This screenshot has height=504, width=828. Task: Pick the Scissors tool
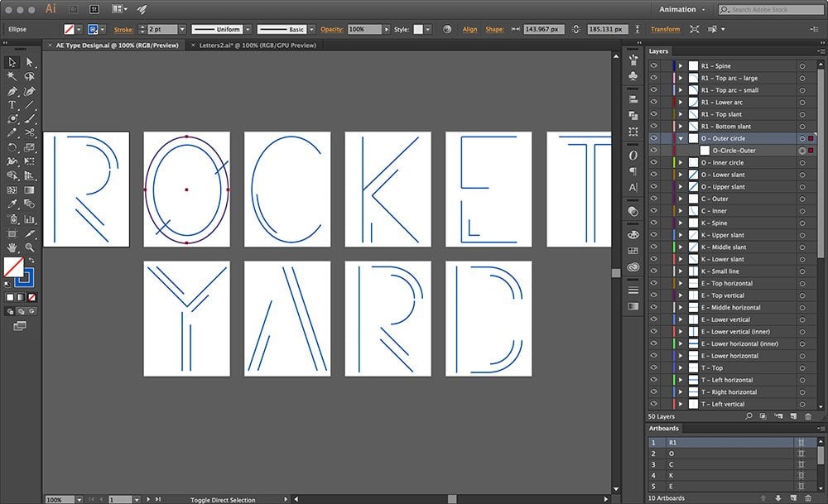pos(30,132)
